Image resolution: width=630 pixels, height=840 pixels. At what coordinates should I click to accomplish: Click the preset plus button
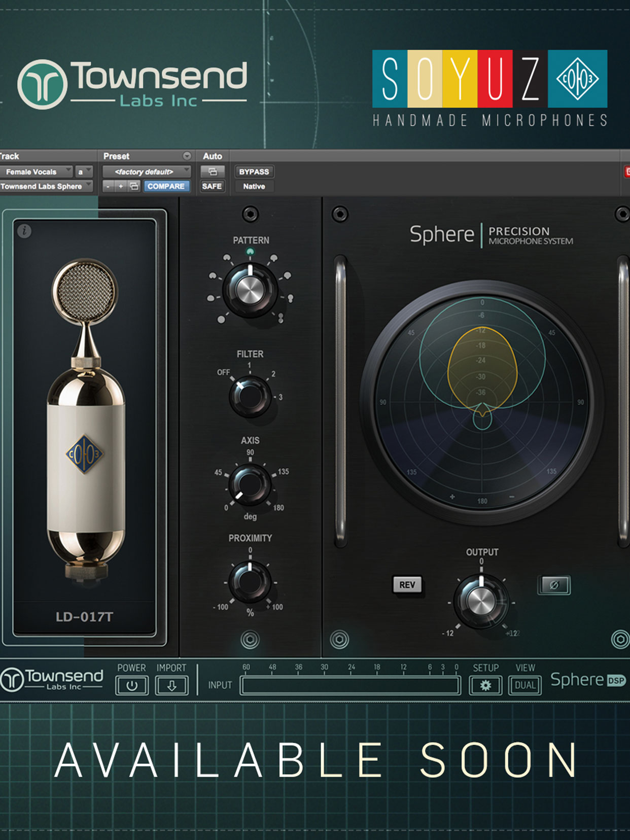tap(121, 186)
